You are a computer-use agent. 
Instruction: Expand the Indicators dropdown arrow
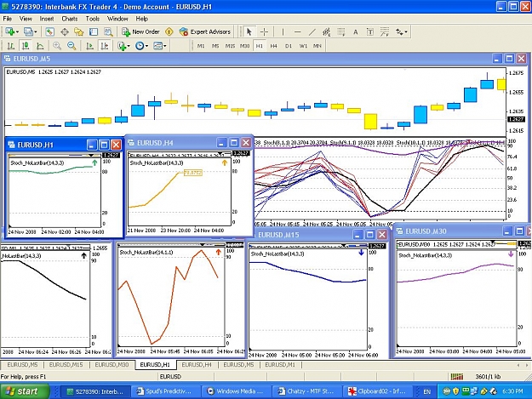[x=129, y=46]
